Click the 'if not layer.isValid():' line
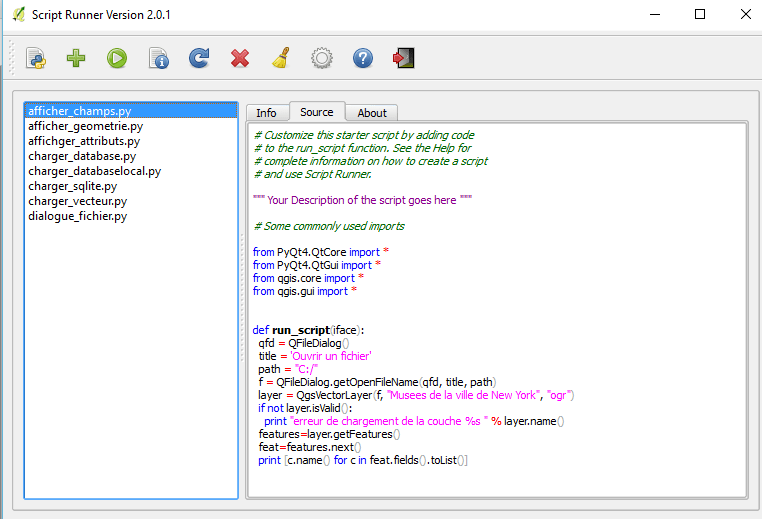 [x=305, y=408]
